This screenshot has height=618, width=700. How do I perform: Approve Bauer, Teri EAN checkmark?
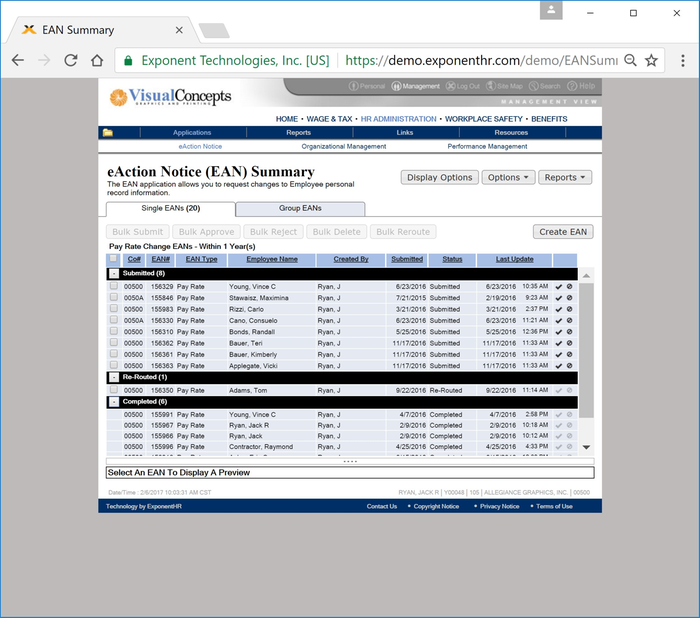(558, 343)
